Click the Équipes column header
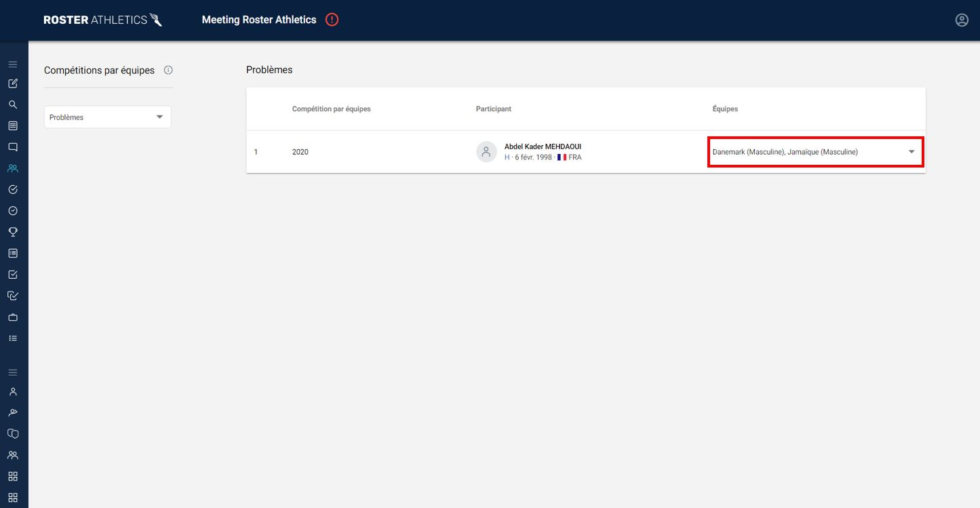This screenshot has width=980, height=508. (725, 109)
